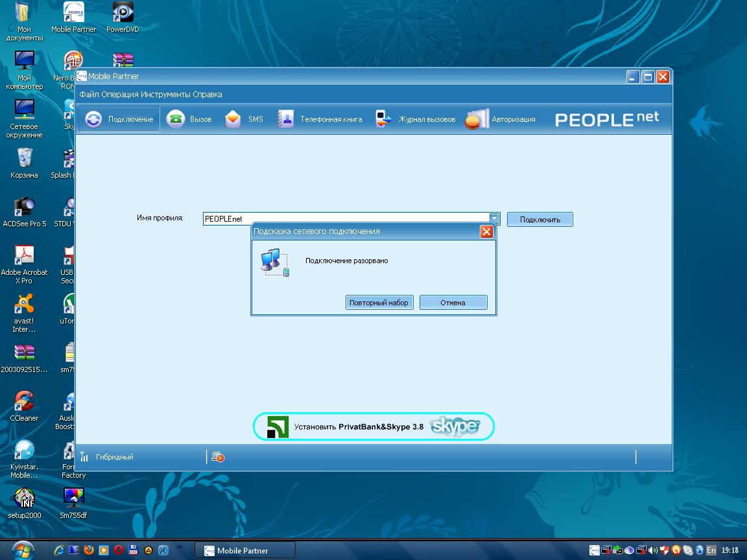Open avast! Internet Security desktop icon

pos(24,313)
